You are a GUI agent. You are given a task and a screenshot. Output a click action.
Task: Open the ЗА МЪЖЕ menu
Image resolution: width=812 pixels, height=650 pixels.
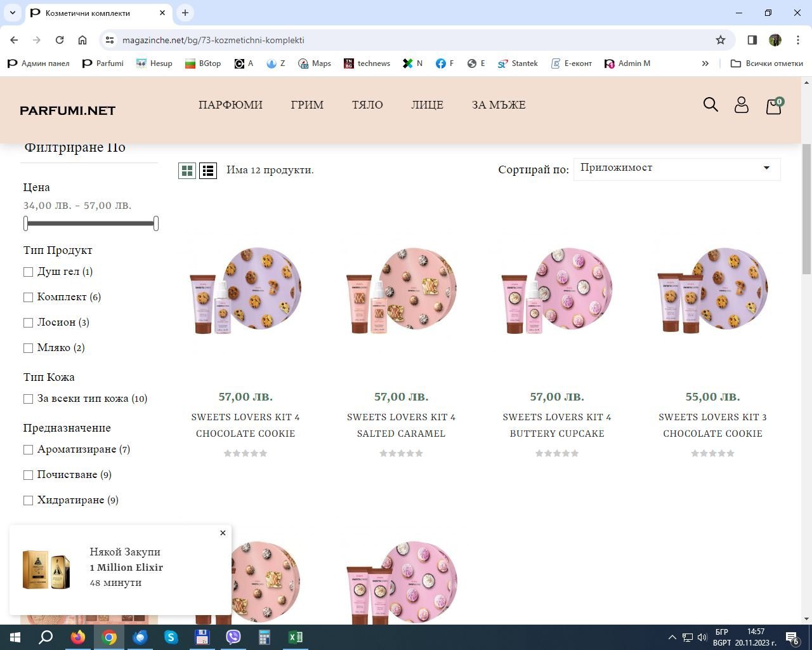click(x=499, y=105)
